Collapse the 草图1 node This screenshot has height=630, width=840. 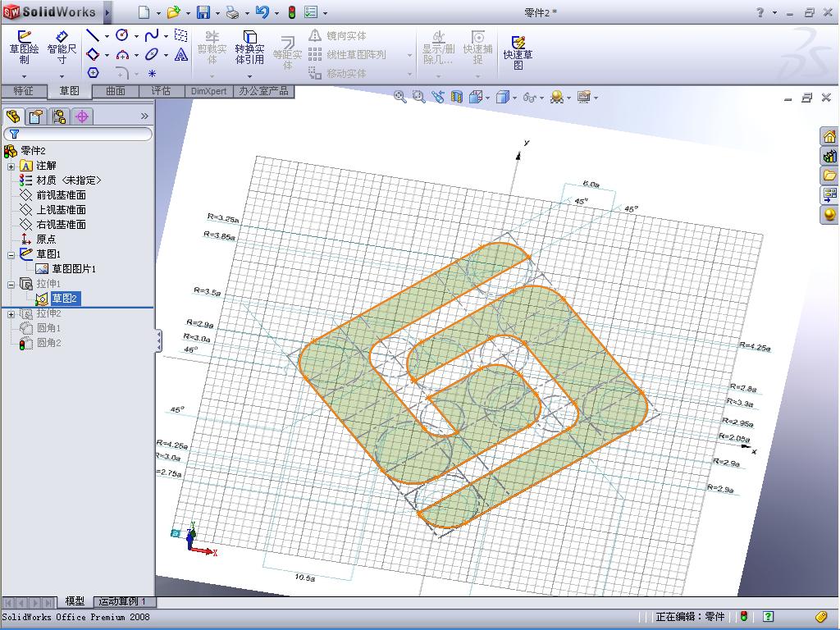pos(11,254)
